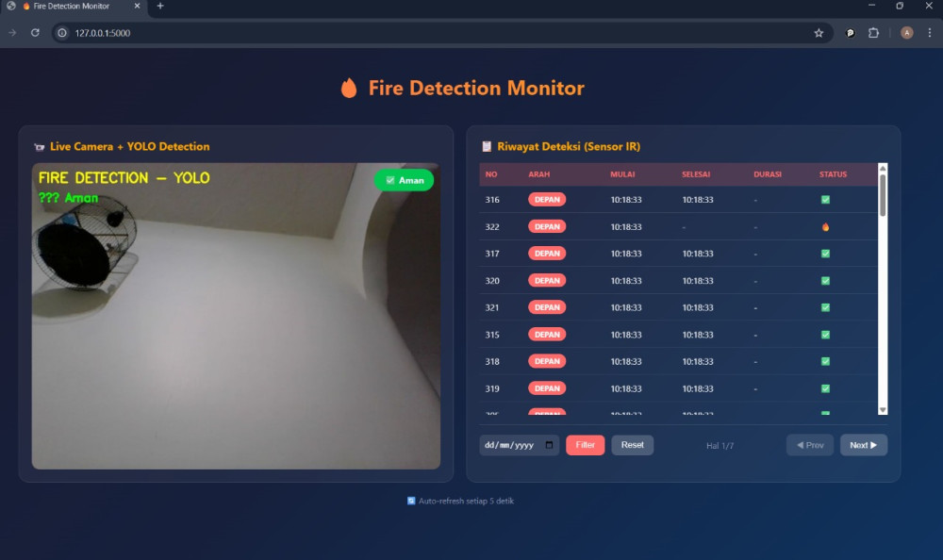
Task: Click the clipboard icon beside Riwayat Deteksi
Action: pyautogui.click(x=487, y=147)
